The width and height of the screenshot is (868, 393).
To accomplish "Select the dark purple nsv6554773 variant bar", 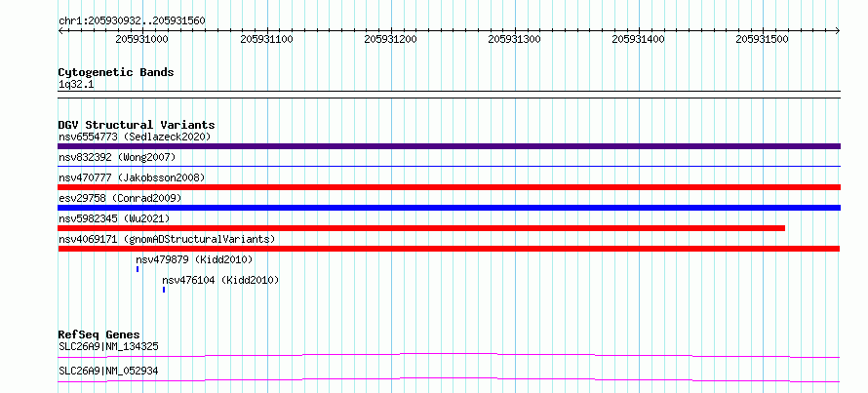I will (x=449, y=146).
